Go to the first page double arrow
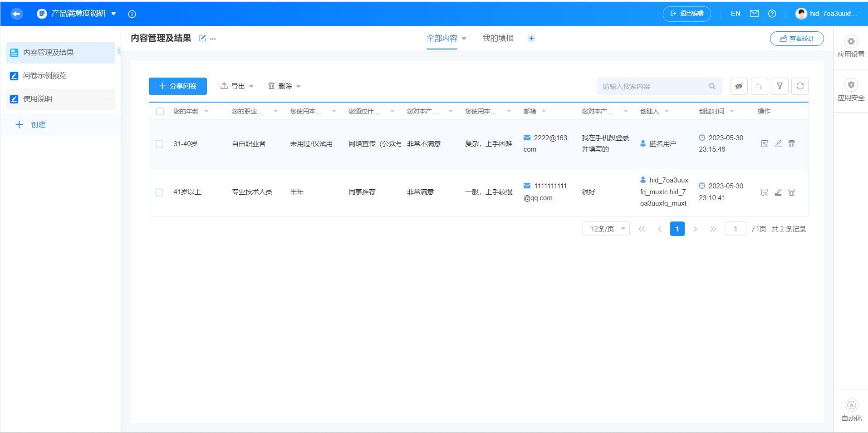868x433 pixels. [x=642, y=229]
